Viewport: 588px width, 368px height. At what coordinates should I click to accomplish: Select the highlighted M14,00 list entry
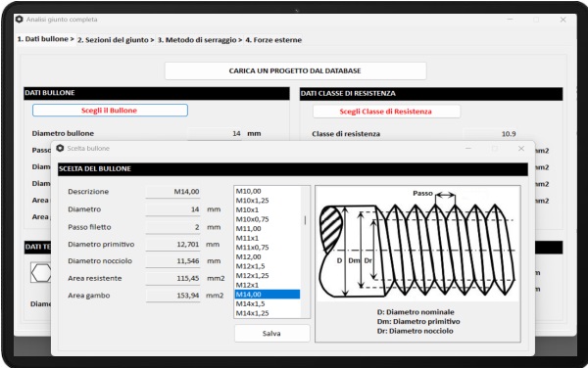click(267, 295)
